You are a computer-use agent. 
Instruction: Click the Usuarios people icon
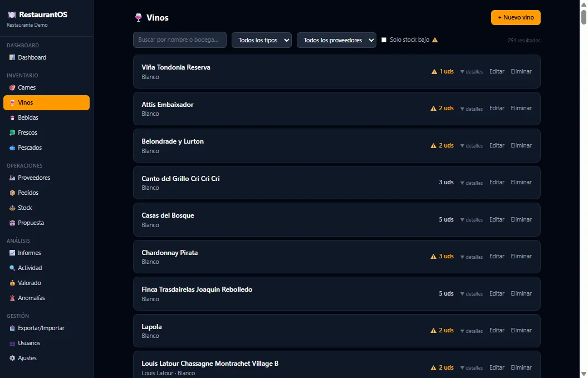12,343
